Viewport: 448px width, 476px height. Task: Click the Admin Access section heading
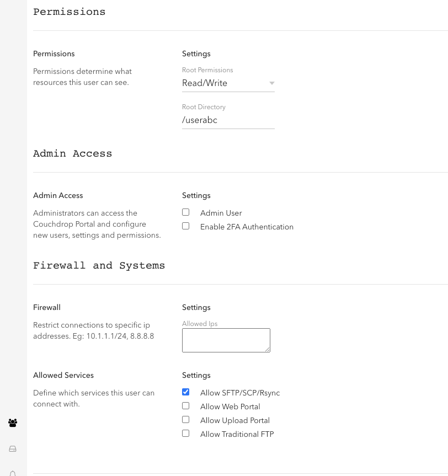(x=72, y=154)
